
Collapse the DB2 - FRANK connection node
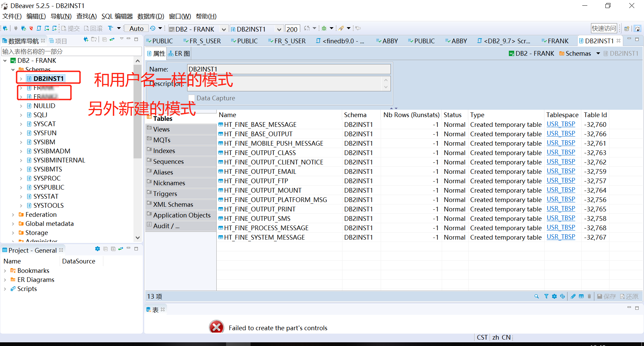tap(5, 61)
